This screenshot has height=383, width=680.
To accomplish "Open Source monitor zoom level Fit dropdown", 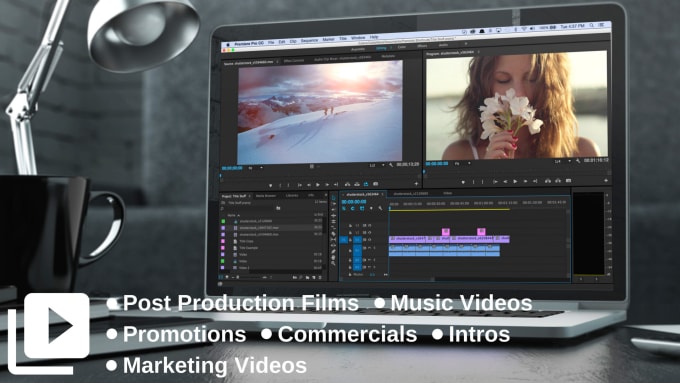I will [255, 168].
